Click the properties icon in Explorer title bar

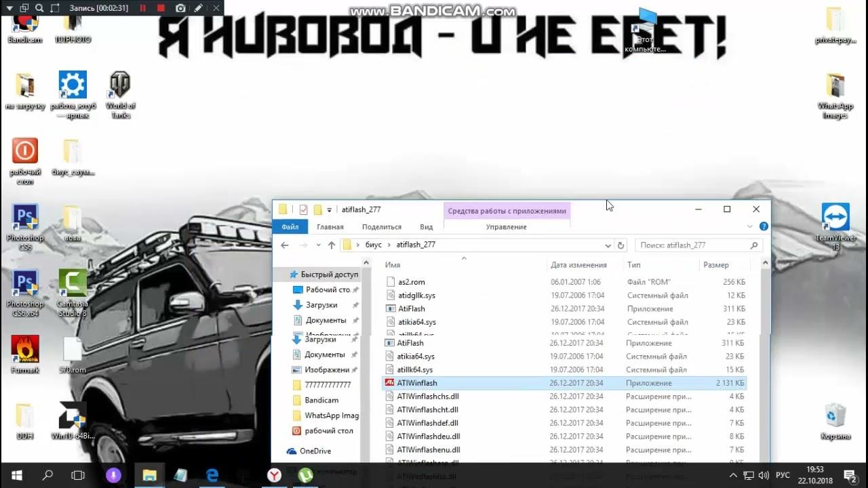tap(303, 209)
